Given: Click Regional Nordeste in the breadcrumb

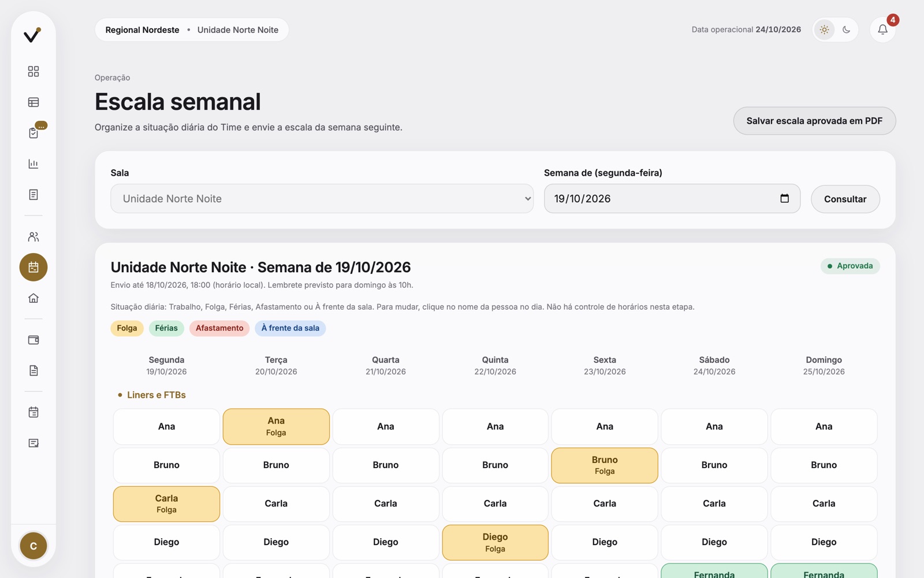Looking at the screenshot, I should pos(142,30).
